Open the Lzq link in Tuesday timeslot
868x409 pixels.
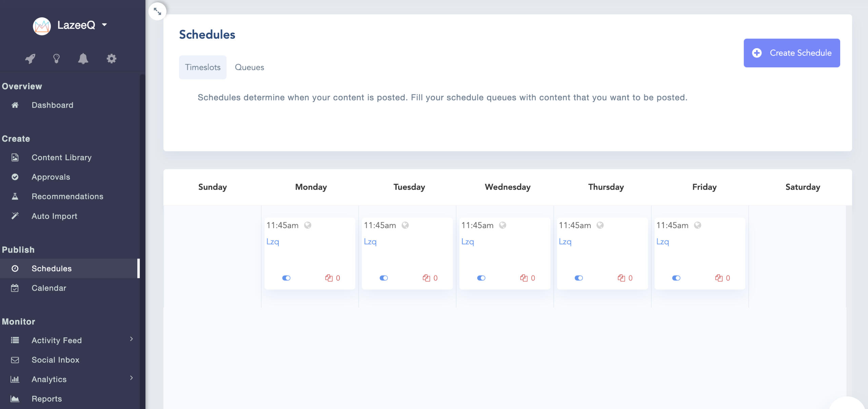370,242
